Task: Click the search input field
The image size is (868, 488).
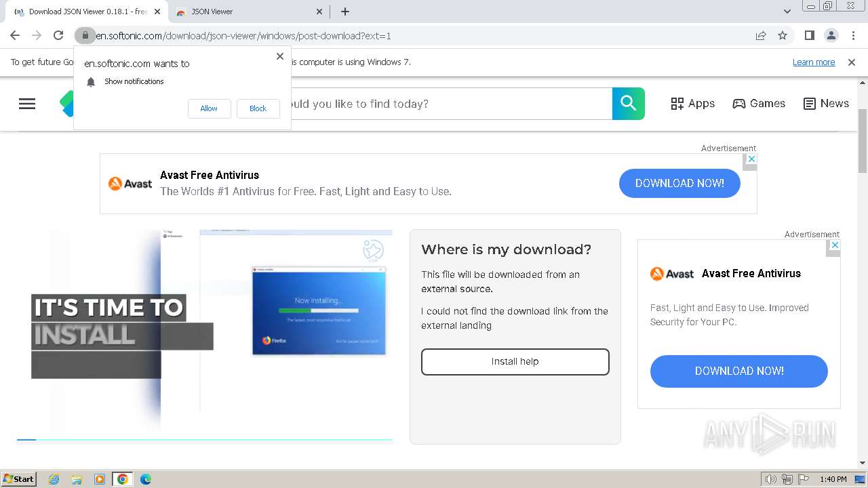Action: click(451, 104)
